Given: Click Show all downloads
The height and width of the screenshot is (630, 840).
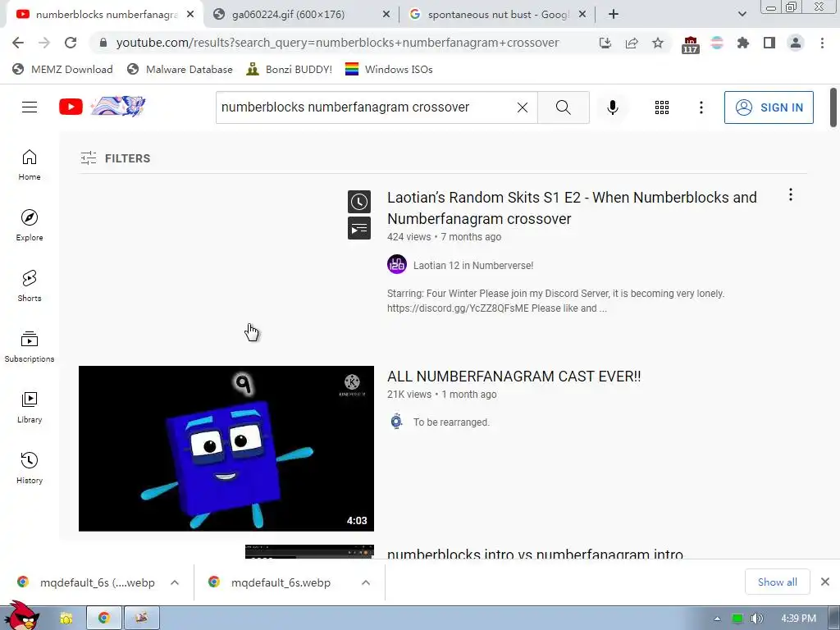Looking at the screenshot, I should click(x=777, y=582).
